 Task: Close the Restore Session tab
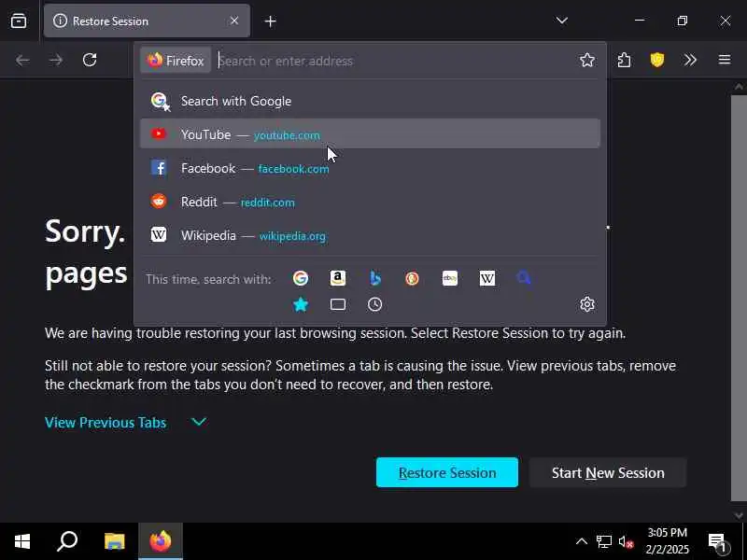tap(234, 21)
